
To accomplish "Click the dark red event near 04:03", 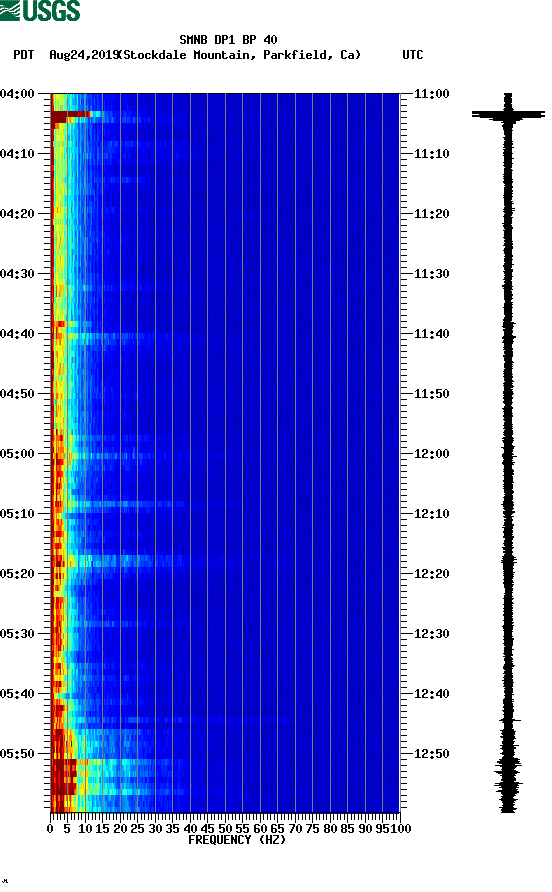I will tap(71, 115).
